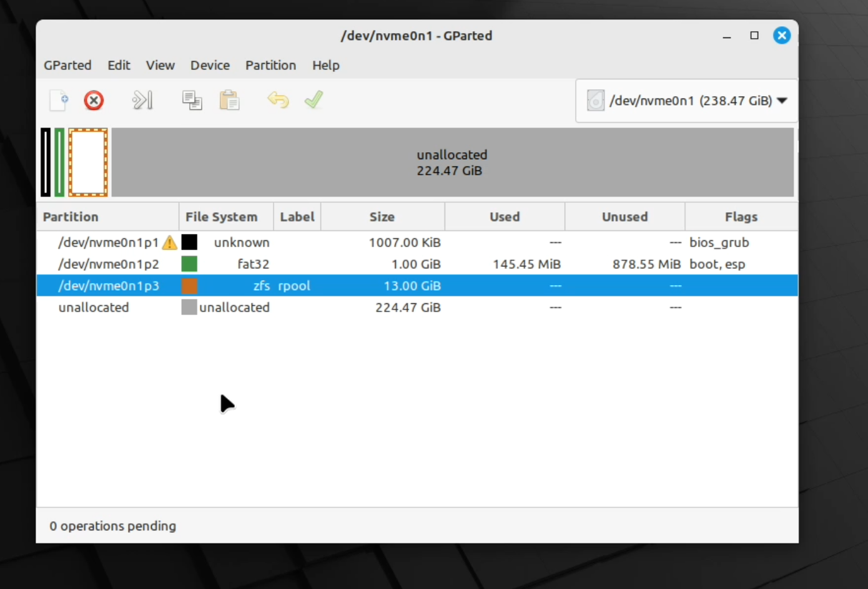Click the New partition toolbar icon
This screenshot has height=589, width=868.
(x=59, y=100)
